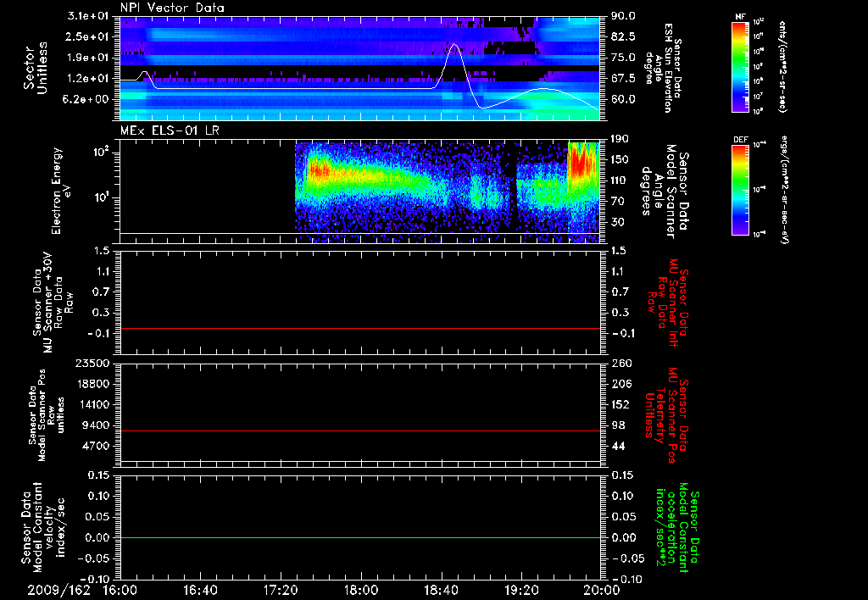Select the 'NPI Vector Data' panel title

(172, 8)
